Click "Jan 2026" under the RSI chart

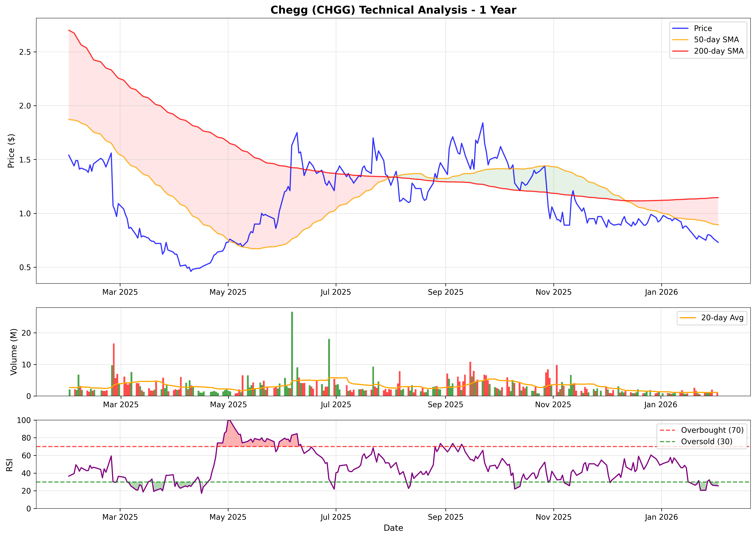(661, 517)
